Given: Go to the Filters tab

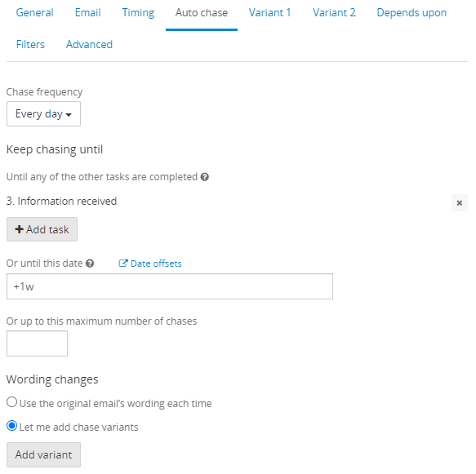Looking at the screenshot, I should [x=30, y=45].
